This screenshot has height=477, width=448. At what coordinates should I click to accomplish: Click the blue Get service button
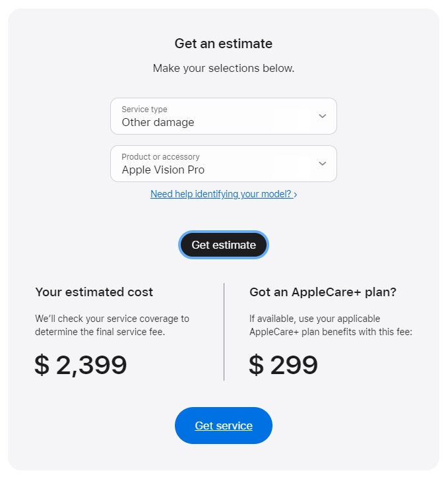tap(224, 426)
